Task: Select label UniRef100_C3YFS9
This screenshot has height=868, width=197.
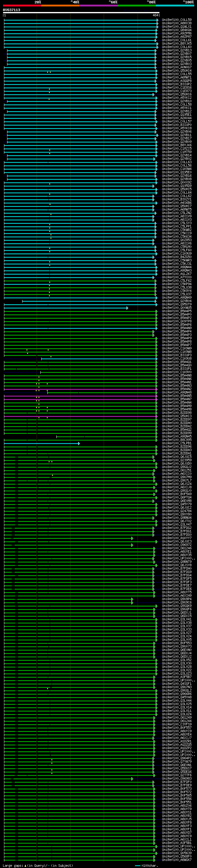Action: (177, 725)
